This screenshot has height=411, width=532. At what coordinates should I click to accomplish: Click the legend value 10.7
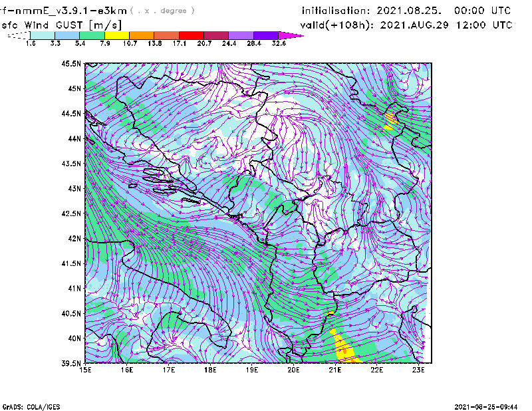coord(130,43)
